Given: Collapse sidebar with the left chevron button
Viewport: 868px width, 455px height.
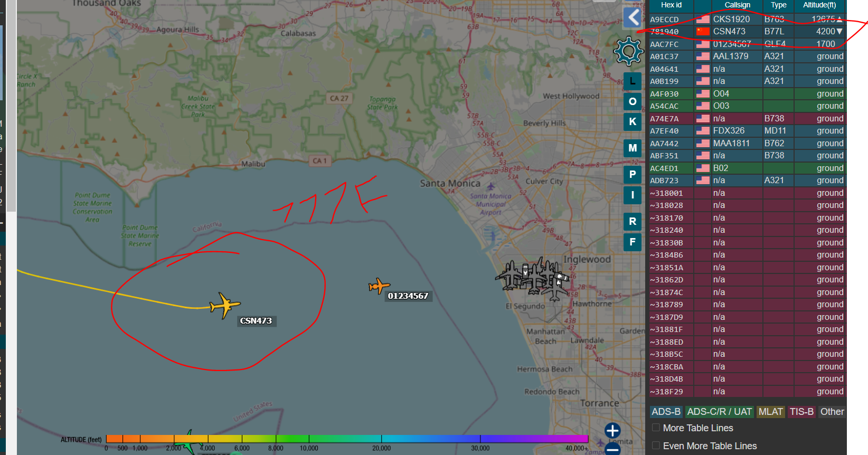Looking at the screenshot, I should click(632, 17).
